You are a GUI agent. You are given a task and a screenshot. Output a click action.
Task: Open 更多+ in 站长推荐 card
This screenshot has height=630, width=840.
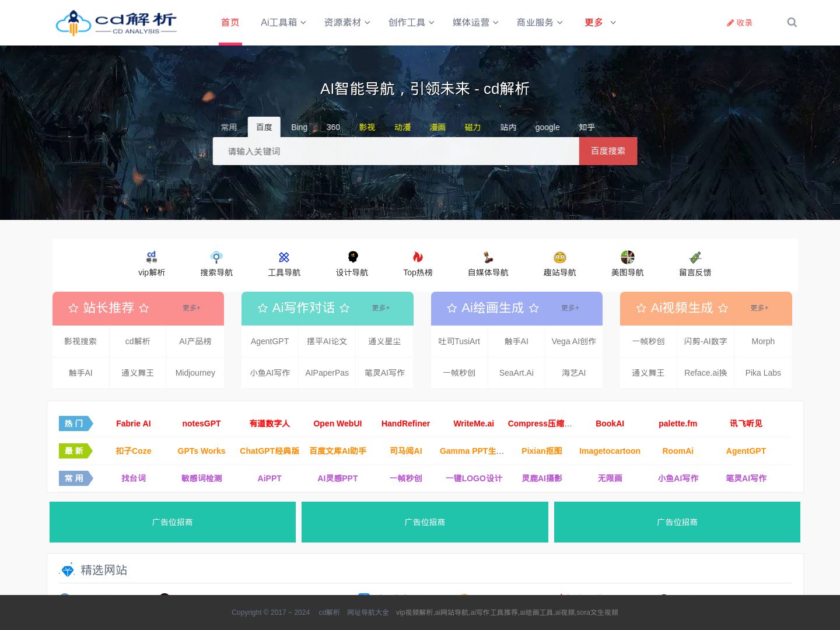191,308
